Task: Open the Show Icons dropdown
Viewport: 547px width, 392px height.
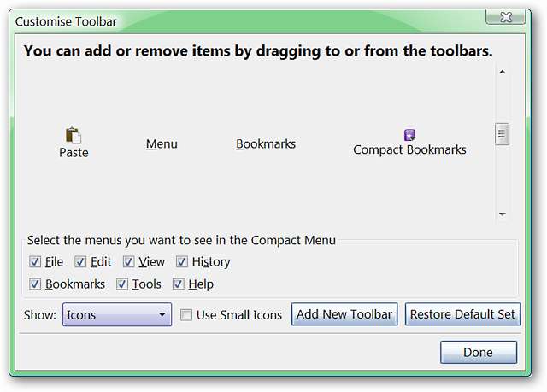Action: (117, 315)
